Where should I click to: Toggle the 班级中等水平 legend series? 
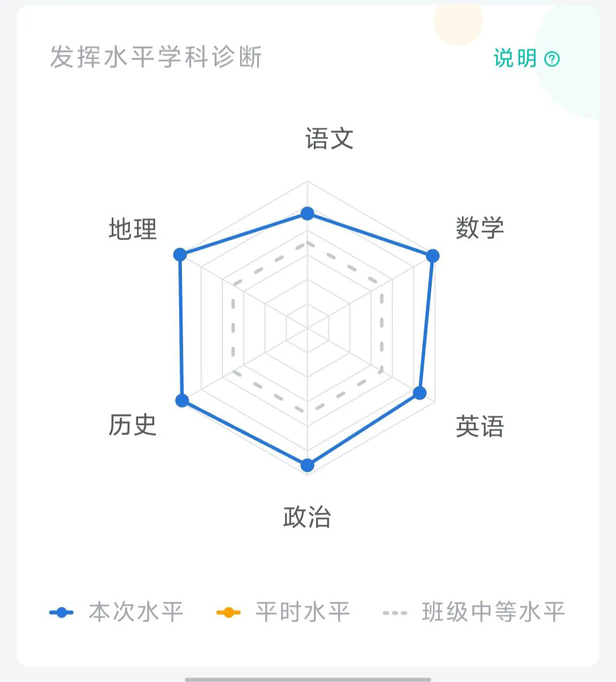click(x=473, y=612)
